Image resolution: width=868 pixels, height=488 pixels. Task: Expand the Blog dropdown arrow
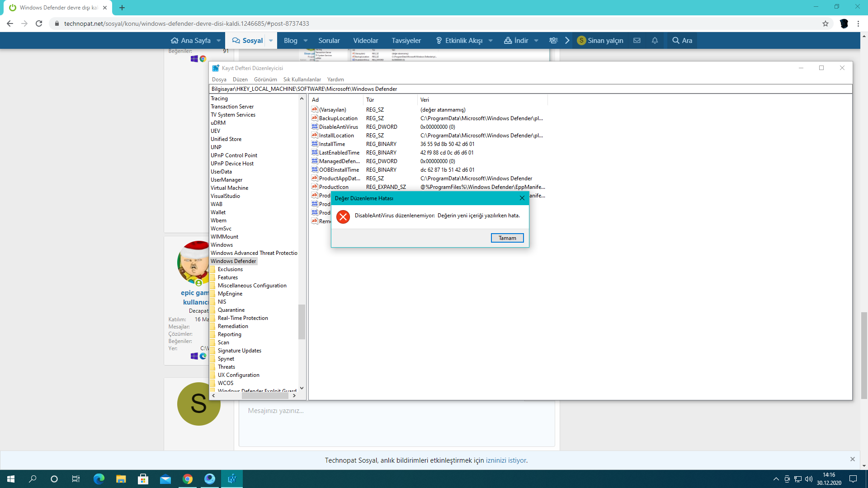pyautogui.click(x=306, y=41)
